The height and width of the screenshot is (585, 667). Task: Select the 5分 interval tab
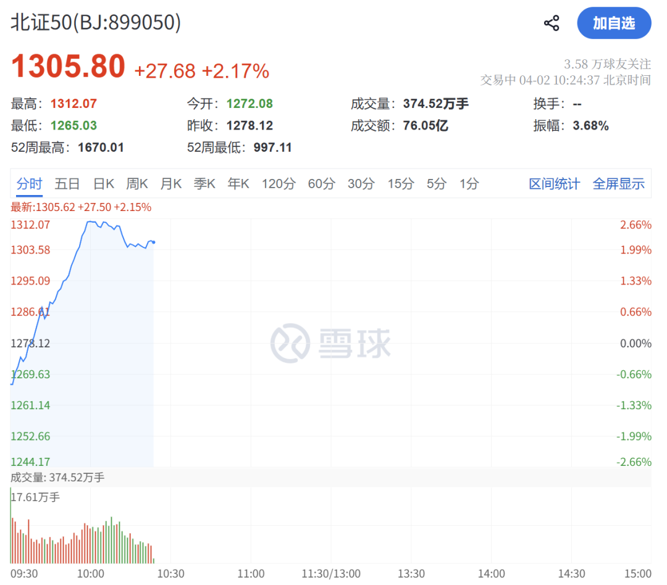pos(436,184)
